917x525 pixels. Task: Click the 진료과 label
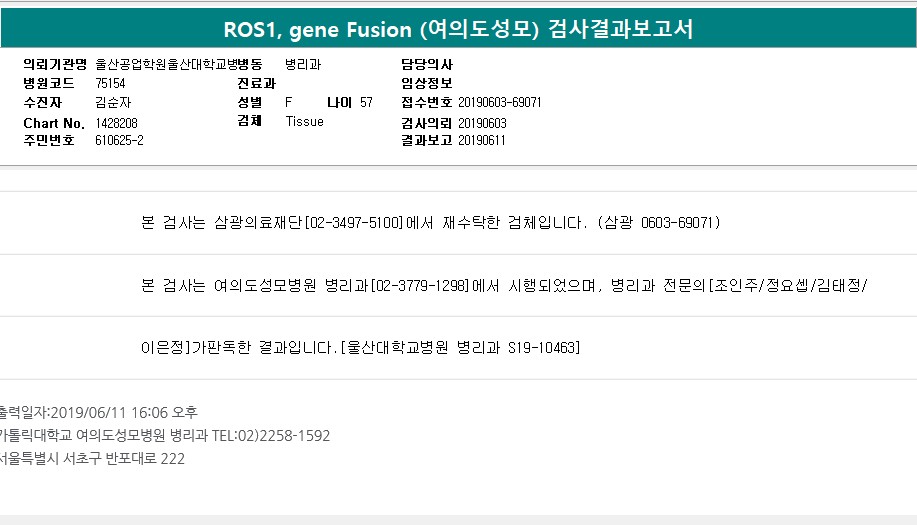256,84
